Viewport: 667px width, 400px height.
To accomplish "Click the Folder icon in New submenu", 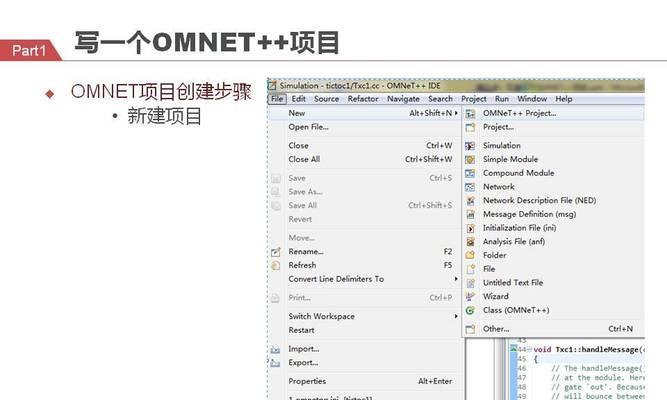I will click(470, 255).
